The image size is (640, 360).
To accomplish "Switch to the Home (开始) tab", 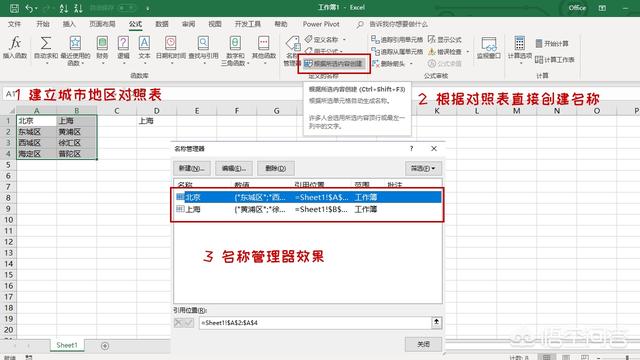I will [x=43, y=24].
